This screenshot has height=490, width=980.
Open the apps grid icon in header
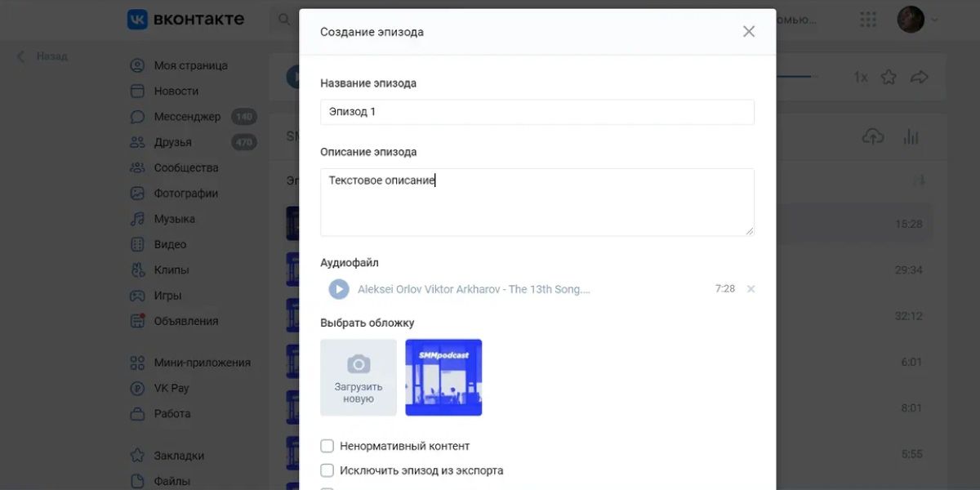pos(868,20)
